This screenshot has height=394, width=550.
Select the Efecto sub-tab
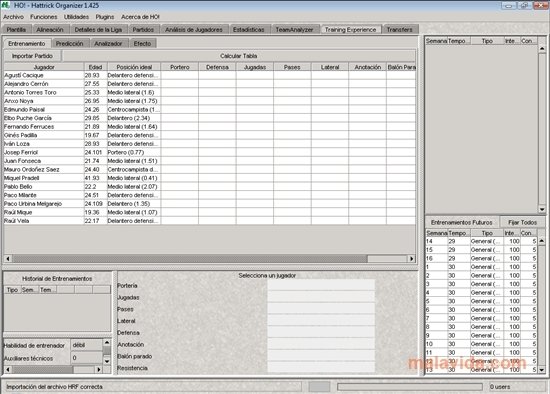coord(142,44)
